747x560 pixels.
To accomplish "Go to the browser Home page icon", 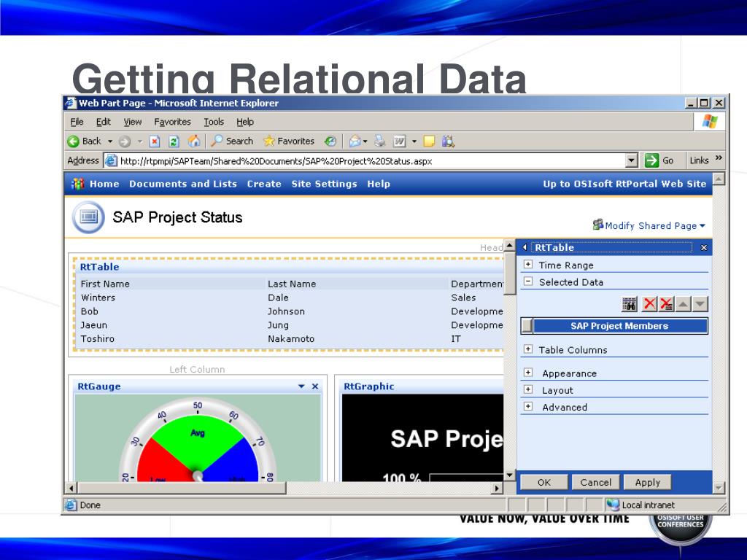I will pos(194,141).
